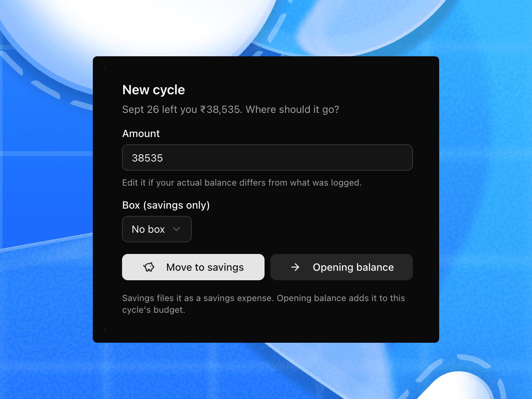The image size is (532, 399).
Task: Click the 'Amount' field label
Action: (x=141, y=134)
